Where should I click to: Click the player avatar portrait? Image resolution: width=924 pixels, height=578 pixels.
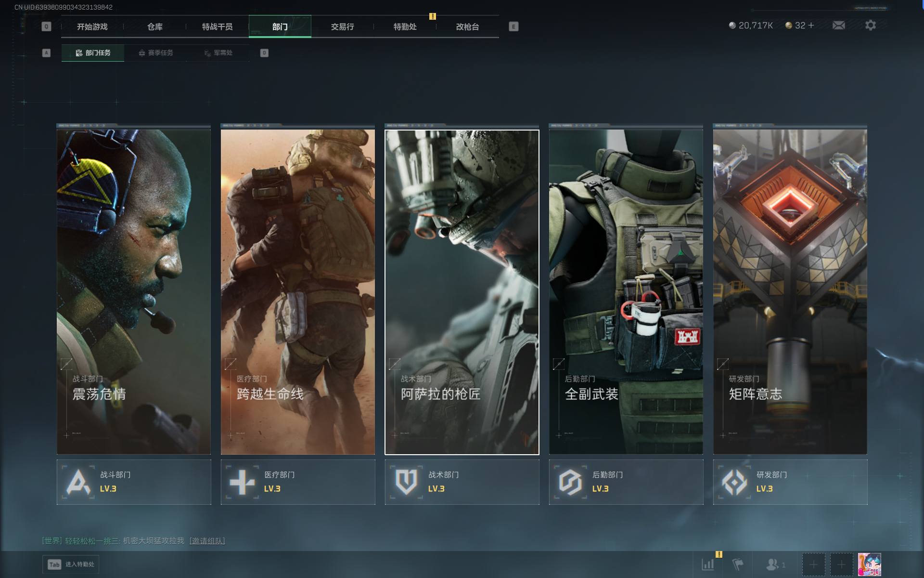click(x=869, y=564)
